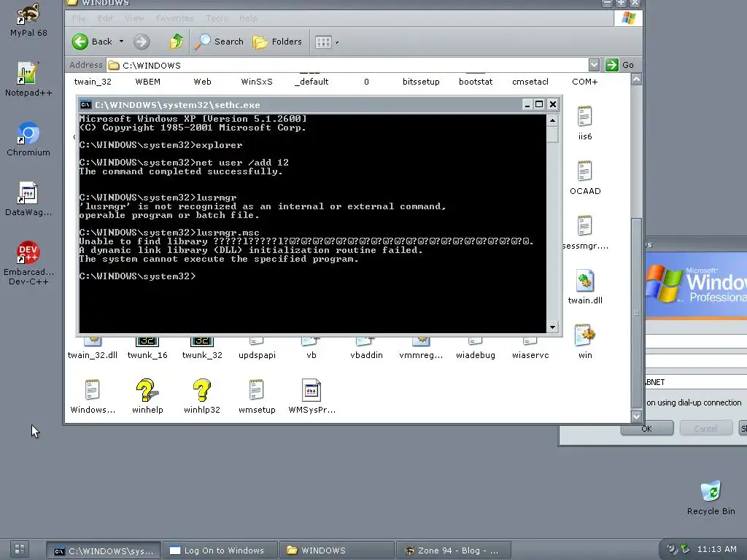This screenshot has height=560, width=747.
Task: Click the Windows flag logo in explorer
Action: (628, 18)
